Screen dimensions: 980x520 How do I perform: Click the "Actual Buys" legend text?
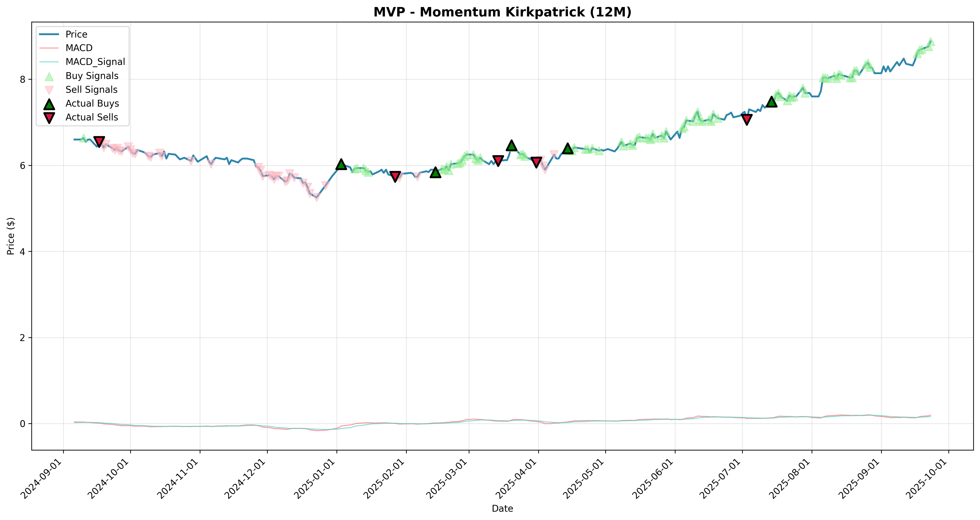coord(93,104)
